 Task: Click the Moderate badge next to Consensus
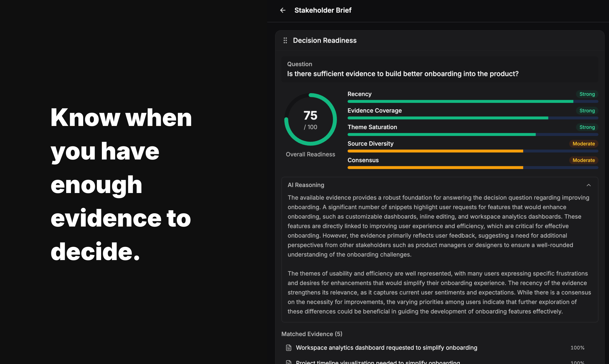pos(583,160)
